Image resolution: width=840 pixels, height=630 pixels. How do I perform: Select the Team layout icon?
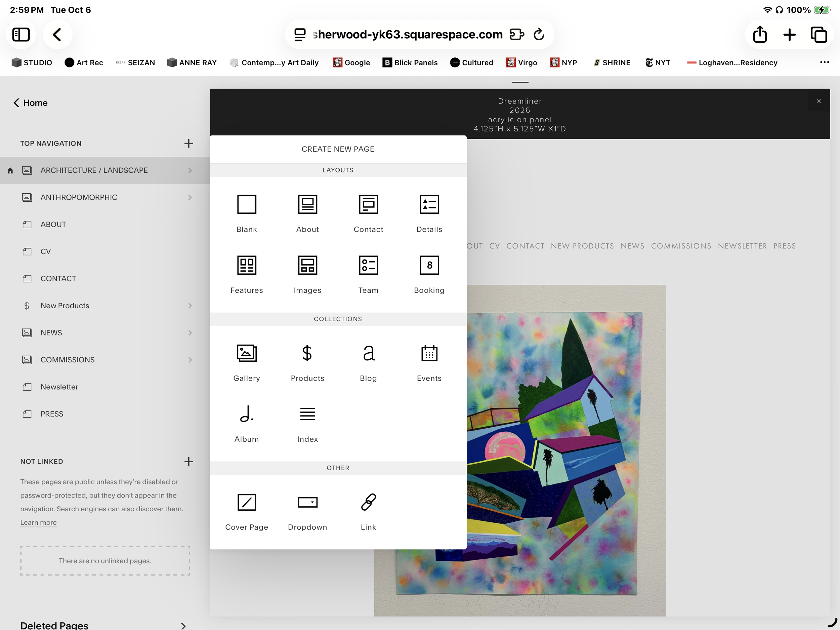(368, 265)
